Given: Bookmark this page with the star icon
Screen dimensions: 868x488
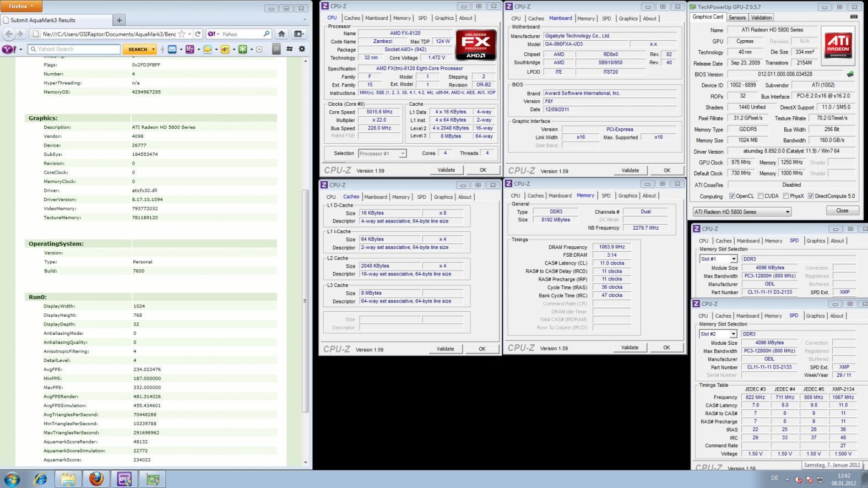Looking at the screenshot, I should (x=182, y=34).
